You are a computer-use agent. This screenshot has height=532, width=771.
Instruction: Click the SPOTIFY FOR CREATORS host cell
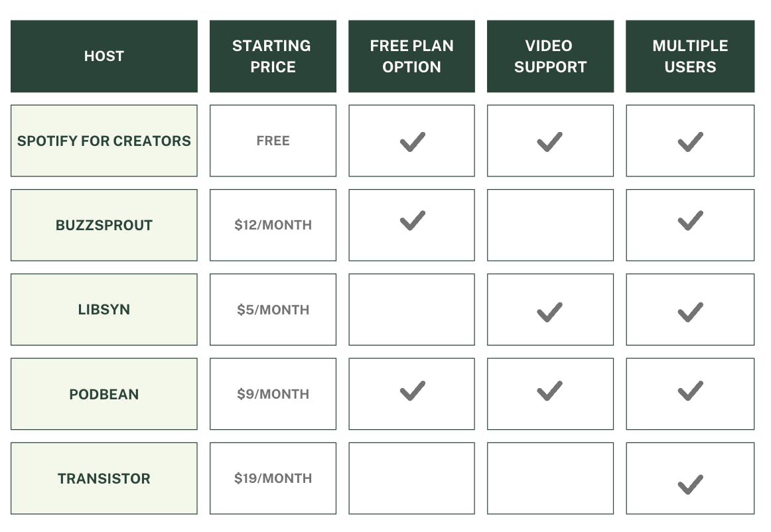coord(104,141)
